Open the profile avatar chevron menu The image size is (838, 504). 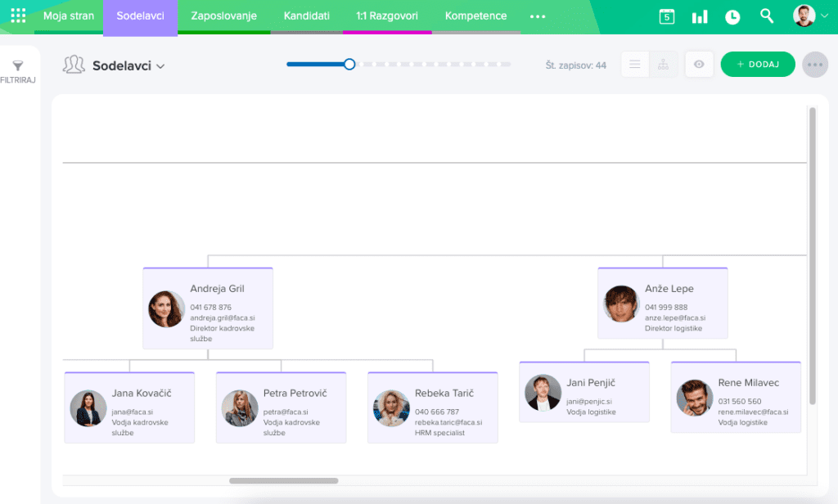coord(823,16)
